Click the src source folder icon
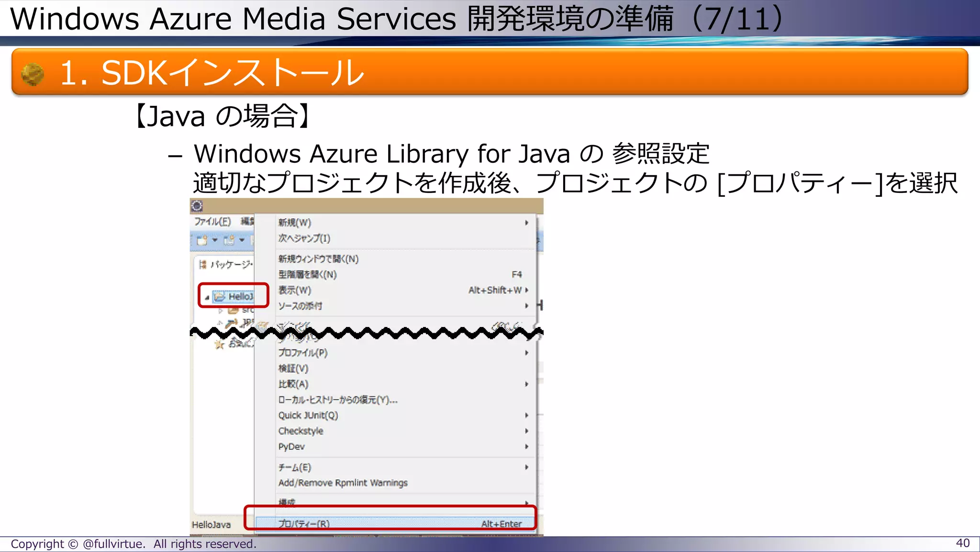 [x=233, y=310]
